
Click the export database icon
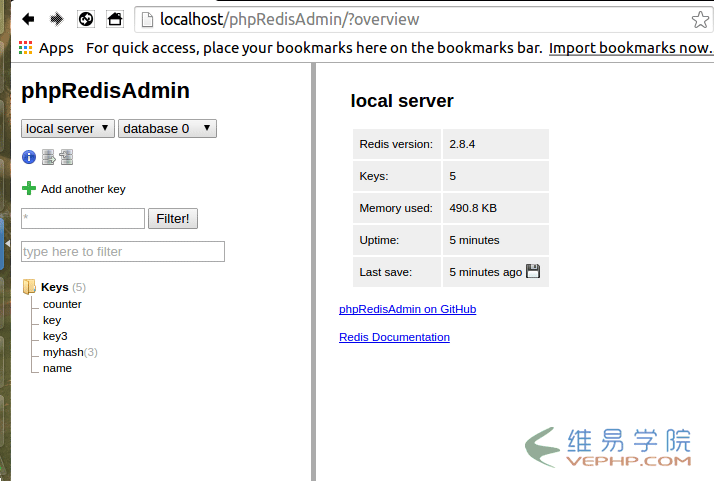pos(48,157)
